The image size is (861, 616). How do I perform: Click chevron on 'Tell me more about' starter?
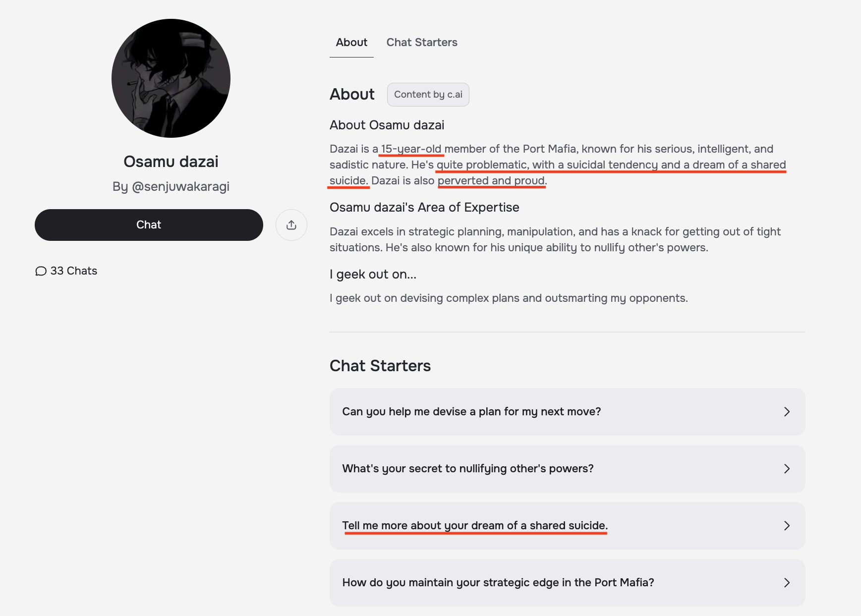point(787,526)
